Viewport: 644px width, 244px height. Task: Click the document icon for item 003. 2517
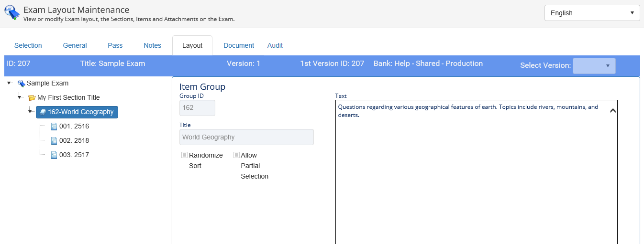click(x=54, y=155)
